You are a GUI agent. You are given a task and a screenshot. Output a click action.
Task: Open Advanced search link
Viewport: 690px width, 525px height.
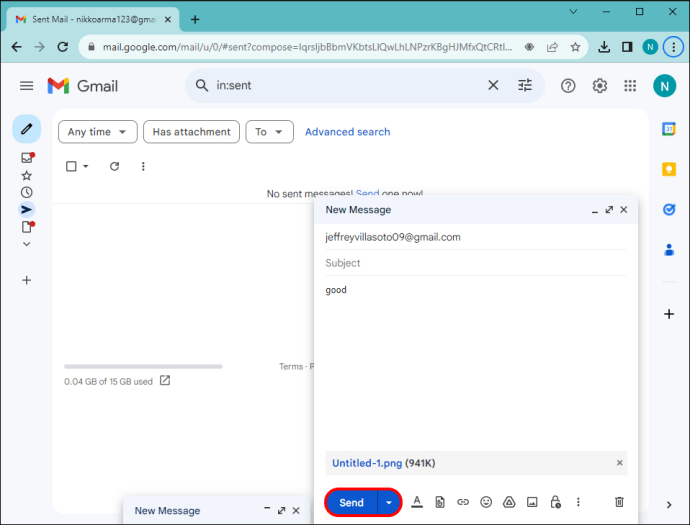click(x=348, y=132)
